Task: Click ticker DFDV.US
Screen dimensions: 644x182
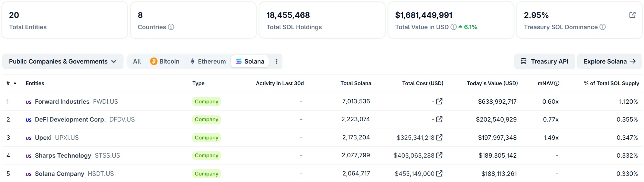Action: point(122,120)
